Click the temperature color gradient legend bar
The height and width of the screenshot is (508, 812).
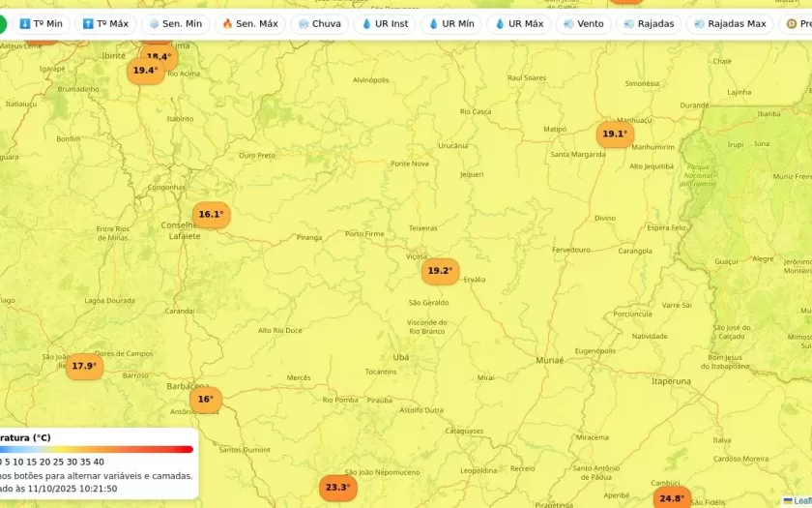point(97,449)
